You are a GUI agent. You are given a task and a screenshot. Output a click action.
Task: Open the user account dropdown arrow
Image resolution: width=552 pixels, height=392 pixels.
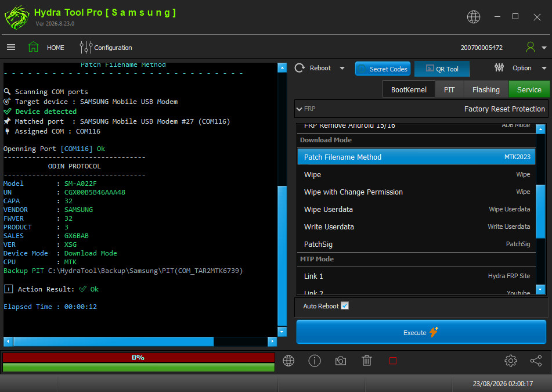click(x=544, y=48)
